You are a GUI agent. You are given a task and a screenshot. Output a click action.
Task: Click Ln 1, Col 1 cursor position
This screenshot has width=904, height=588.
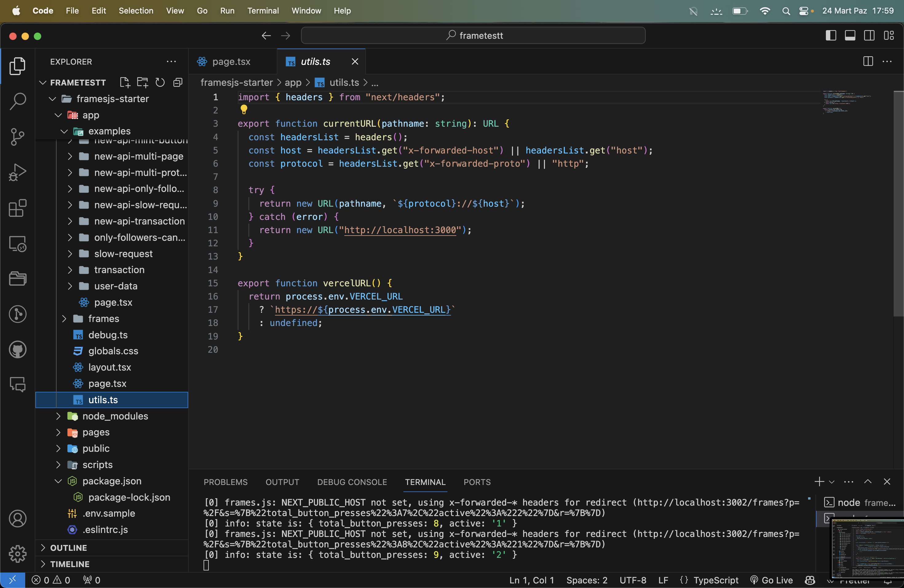[x=531, y=580]
